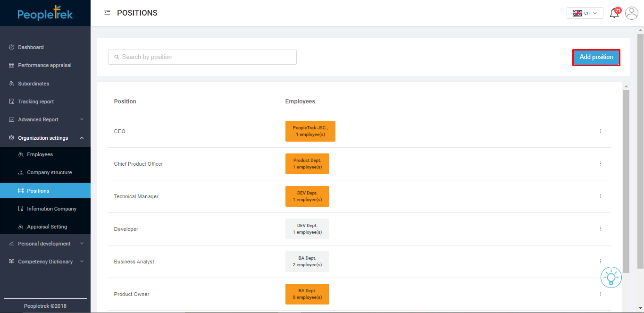Open the three-dot menu for CEO row
644x313 pixels.
(x=600, y=131)
